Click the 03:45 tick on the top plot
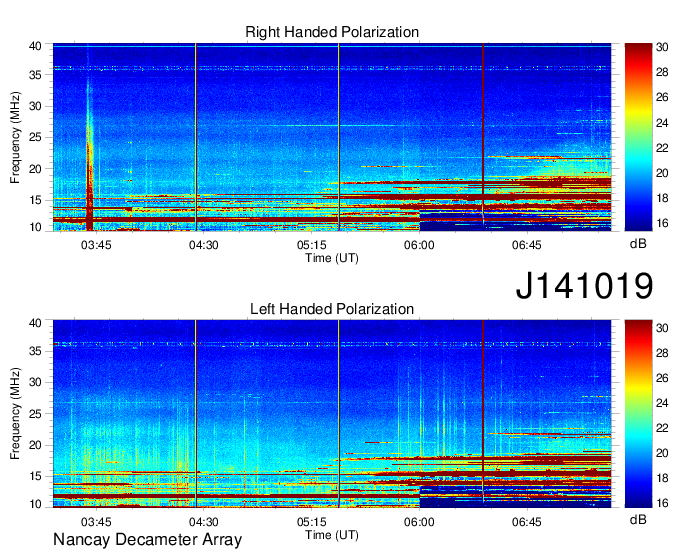Image resolution: width=680 pixels, height=552 pixels. coord(96,245)
